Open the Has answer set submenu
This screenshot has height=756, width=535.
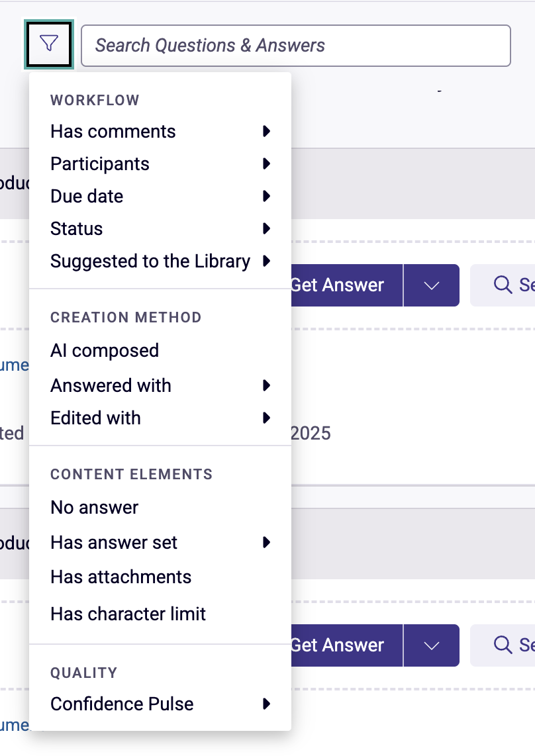[x=160, y=542]
